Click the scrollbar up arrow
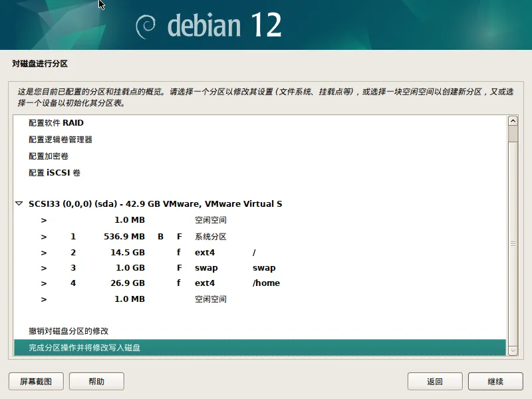Image resolution: width=532 pixels, height=399 pixels. pos(513,121)
